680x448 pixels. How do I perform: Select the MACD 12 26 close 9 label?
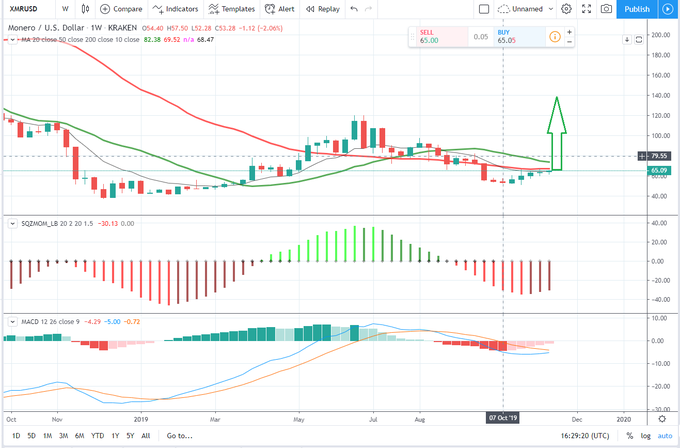(x=50, y=322)
